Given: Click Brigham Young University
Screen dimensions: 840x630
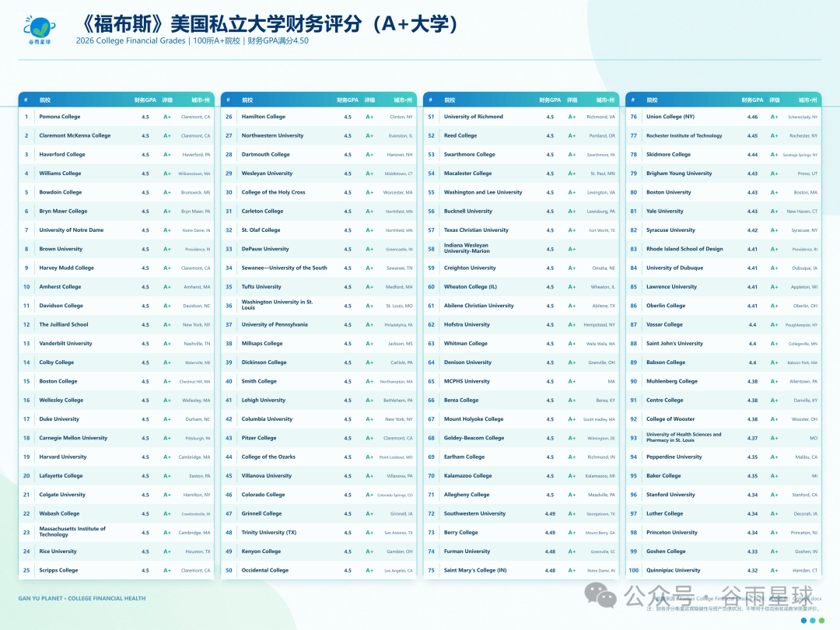Looking at the screenshot, I should click(x=679, y=173).
